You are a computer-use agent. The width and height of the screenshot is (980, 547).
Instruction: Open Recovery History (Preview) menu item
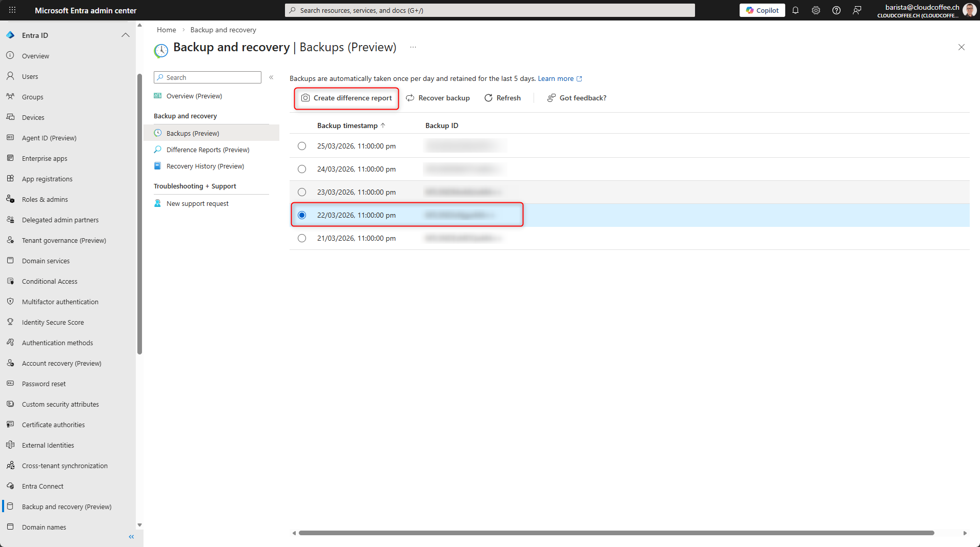[x=205, y=166]
